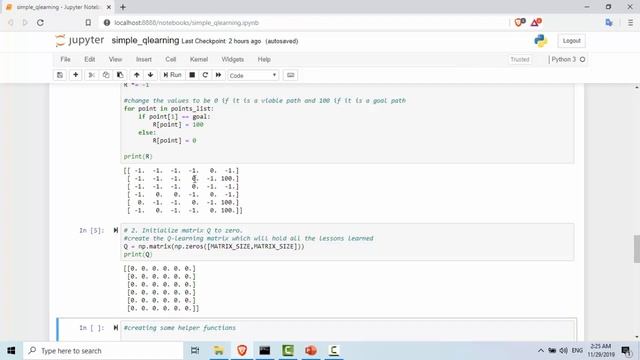Run the selected cell
Viewport: 640px width, 360px height.
click(x=172, y=75)
